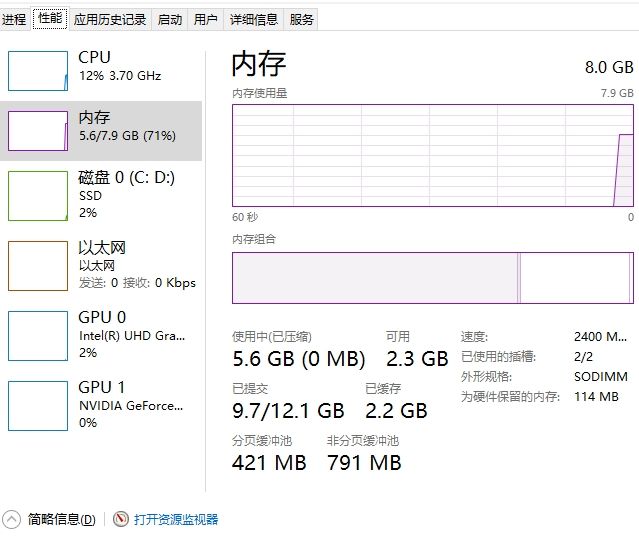This screenshot has width=639, height=537.
Task: Click the 内存使用量 usage graph
Action: pyautogui.click(x=432, y=154)
